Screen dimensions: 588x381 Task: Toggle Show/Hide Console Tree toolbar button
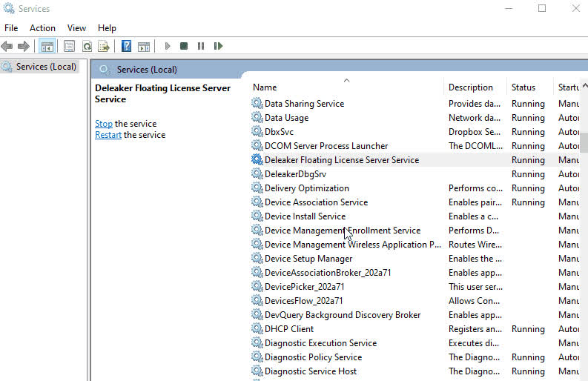click(x=47, y=46)
